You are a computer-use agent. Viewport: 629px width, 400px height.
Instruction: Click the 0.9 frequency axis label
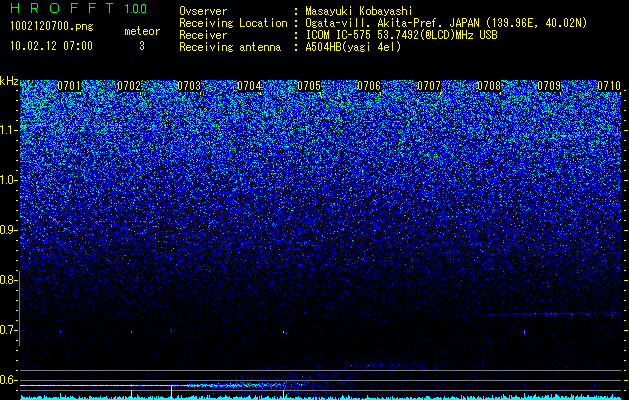(x=7, y=230)
